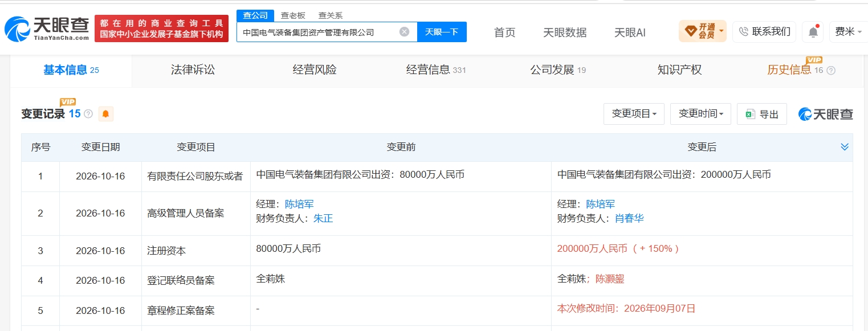Click the 登记联络员备案 change item cell
The image size is (868, 331).
click(x=196, y=281)
